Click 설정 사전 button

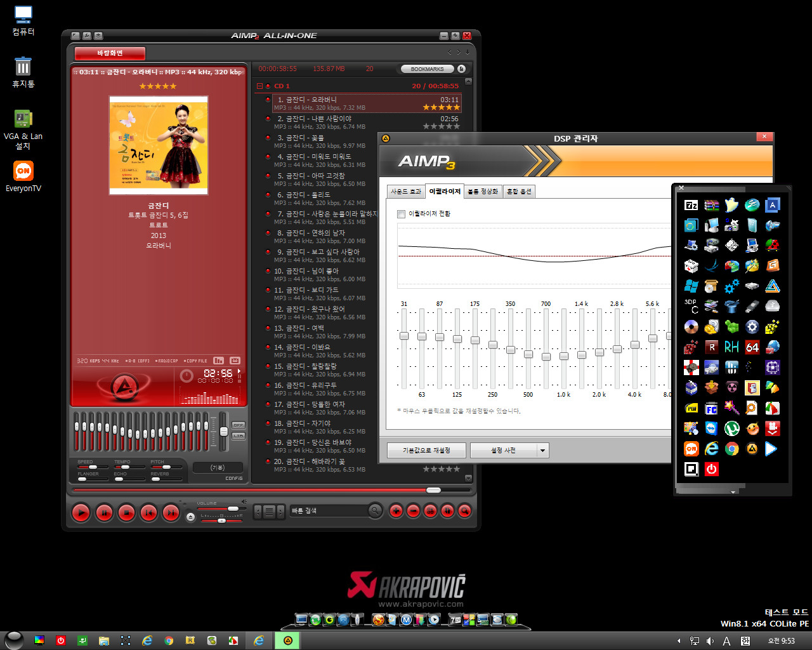[504, 451]
